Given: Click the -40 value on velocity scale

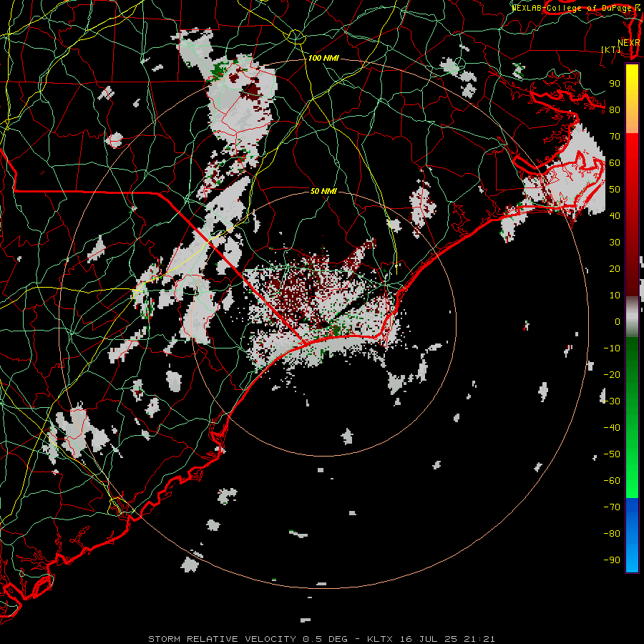Looking at the screenshot, I should (x=612, y=428).
